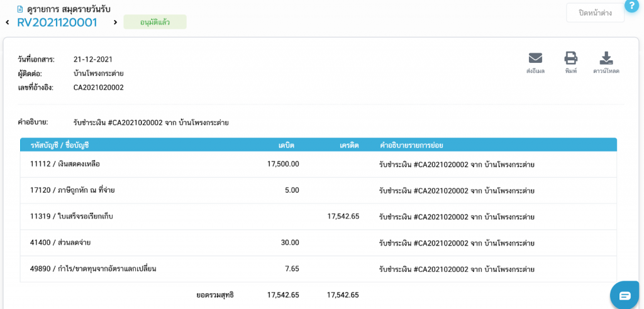Screen dimensions: 644x309
Task: Click reference number CA2021020002 under เลขที่อ้างอิง
Action: pyautogui.click(x=99, y=87)
